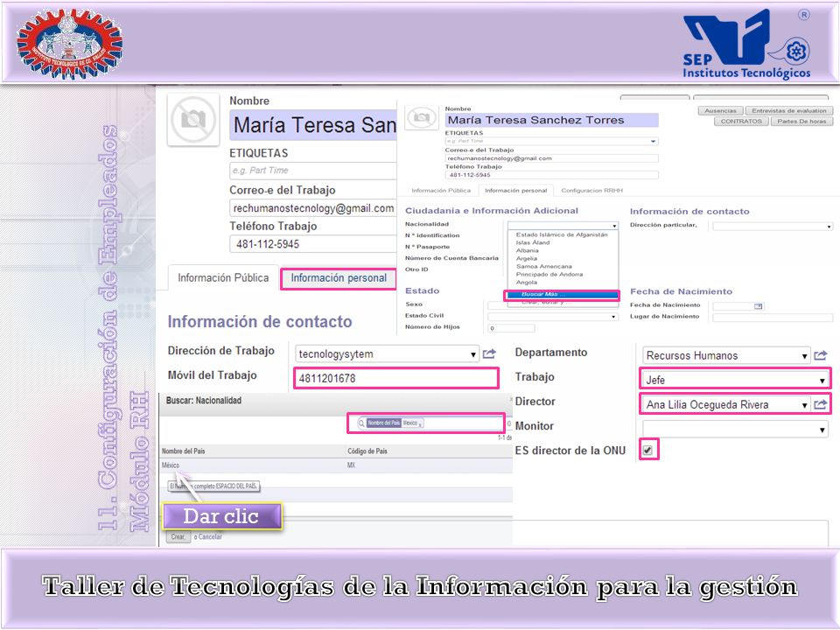Select small Información Pública tab below Teléfono Trabajo
840x630 pixels.
441,190
